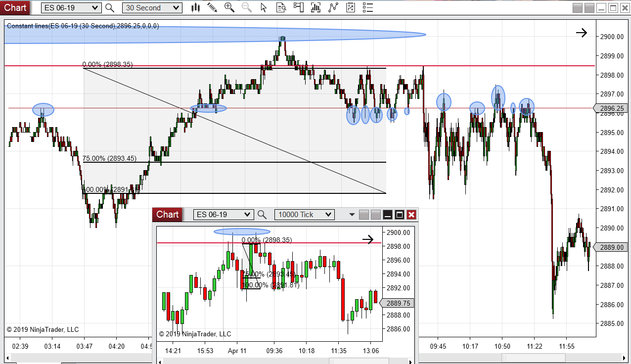Maximize the small 10000 Tick chart window
Screen dimensions: 631x364
click(400, 215)
